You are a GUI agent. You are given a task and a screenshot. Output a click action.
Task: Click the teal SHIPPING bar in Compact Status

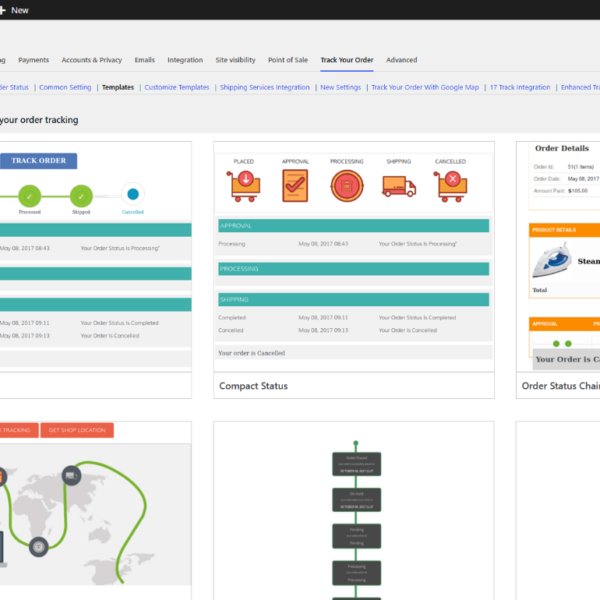[x=354, y=300]
